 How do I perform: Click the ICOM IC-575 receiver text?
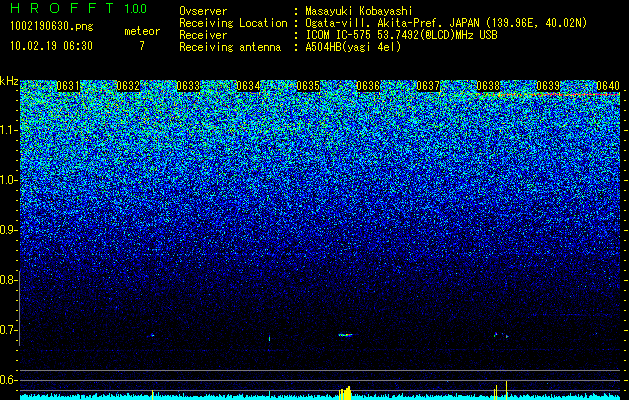[x=401, y=35]
